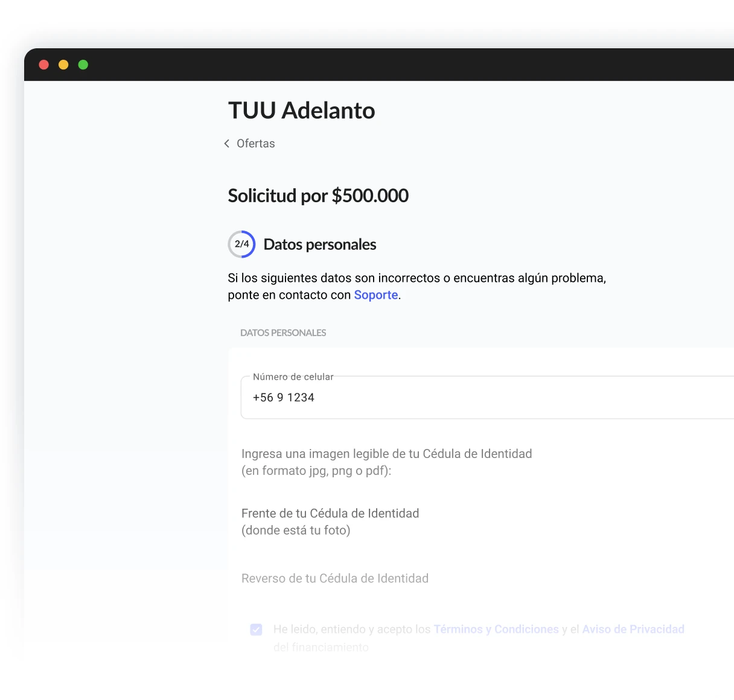Open the Soporte link

(x=376, y=295)
